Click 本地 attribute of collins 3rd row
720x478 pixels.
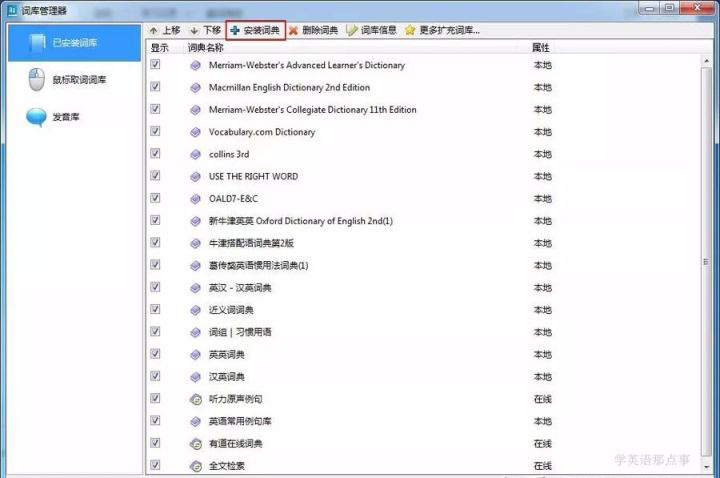(x=542, y=154)
